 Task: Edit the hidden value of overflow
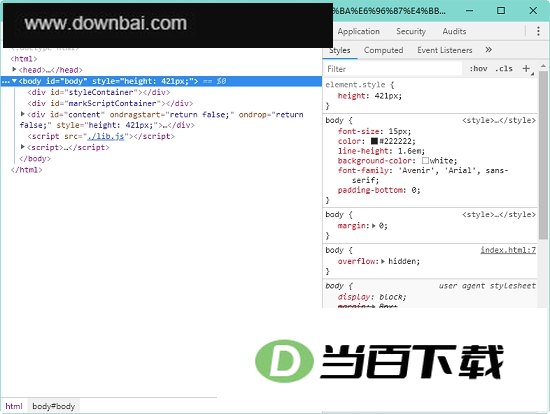[x=402, y=261]
